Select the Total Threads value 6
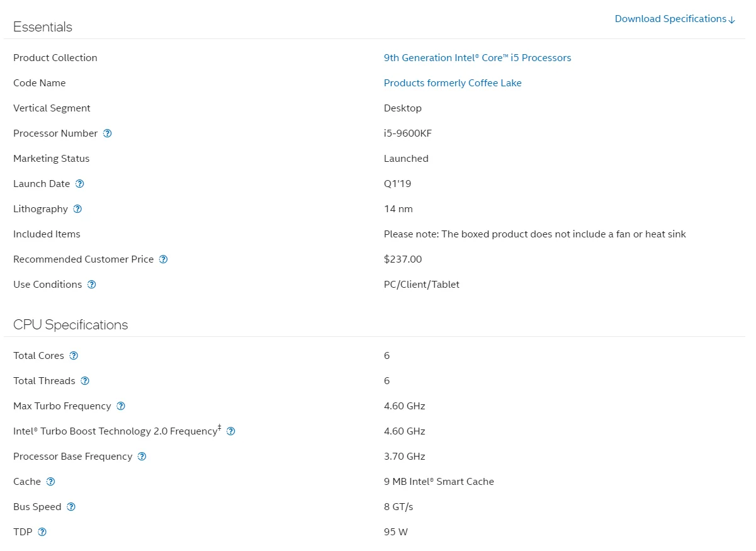The width and height of the screenshot is (756, 551). tap(387, 381)
